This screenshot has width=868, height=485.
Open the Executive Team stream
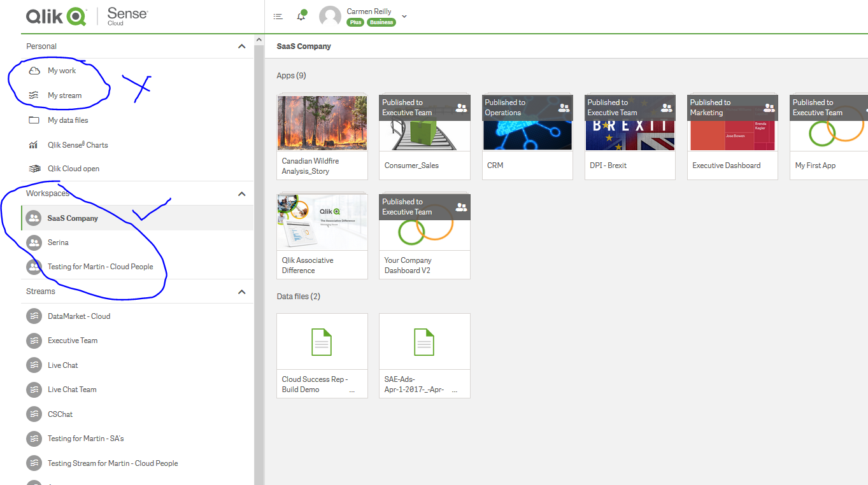[x=73, y=341]
